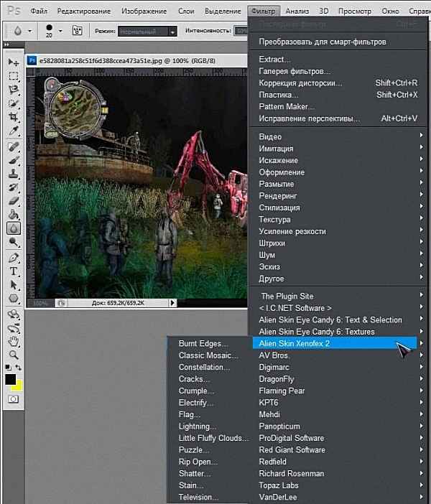The height and width of the screenshot is (504, 431).
Task: Select the Clone Stamp tool
Action: tap(13, 173)
